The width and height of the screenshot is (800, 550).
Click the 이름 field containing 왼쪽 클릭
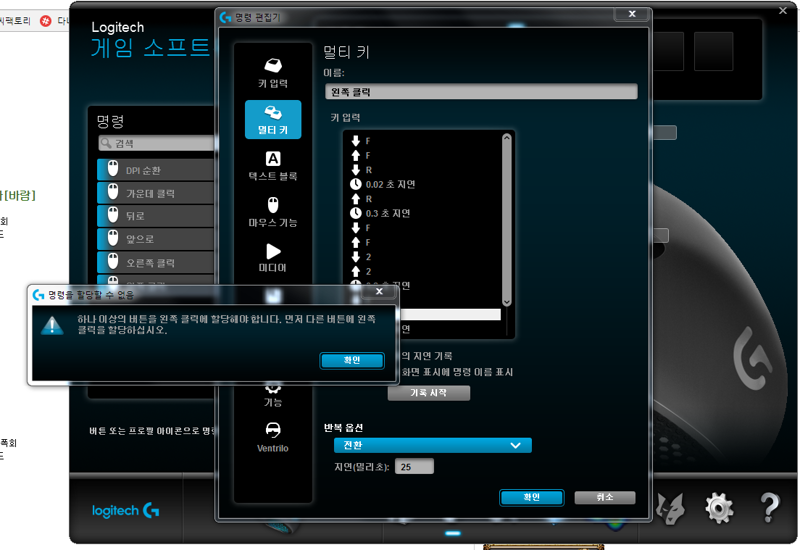click(481, 92)
